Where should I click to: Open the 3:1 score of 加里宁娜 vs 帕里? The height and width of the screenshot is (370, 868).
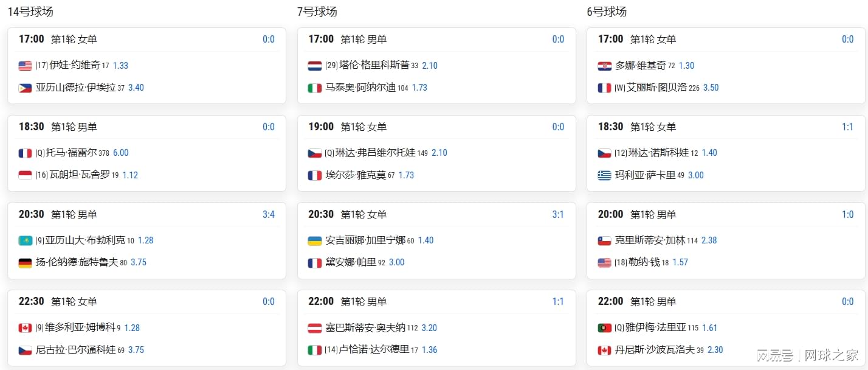558,214
